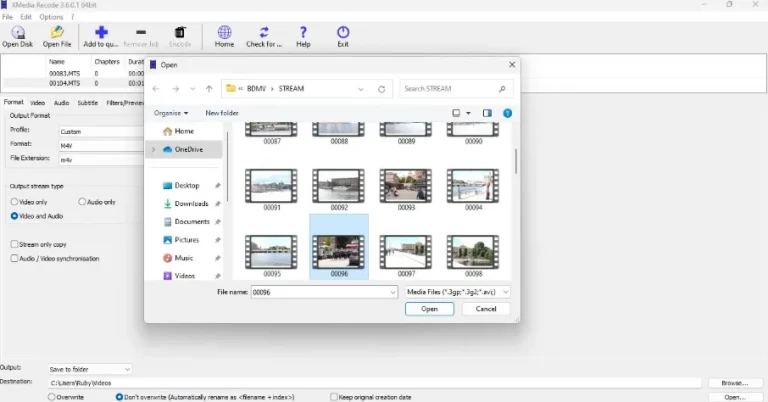Open the Organise dropdown menu
This screenshot has width=768, height=402.
(170, 113)
